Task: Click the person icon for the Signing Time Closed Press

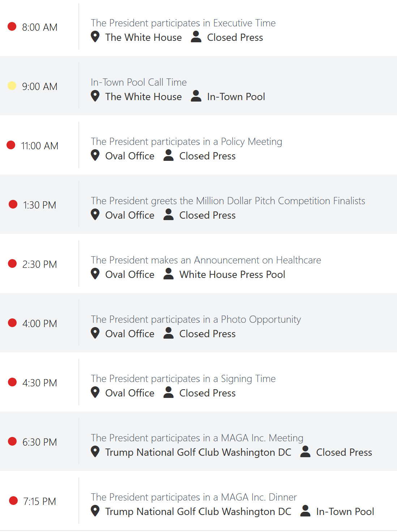Action: point(168,392)
